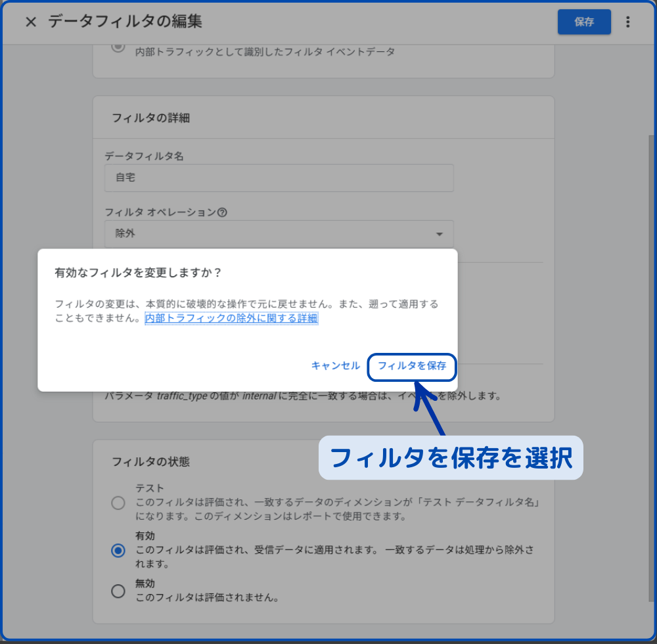Click the blue 保存 button at top
The width and height of the screenshot is (657, 644).
583,22
